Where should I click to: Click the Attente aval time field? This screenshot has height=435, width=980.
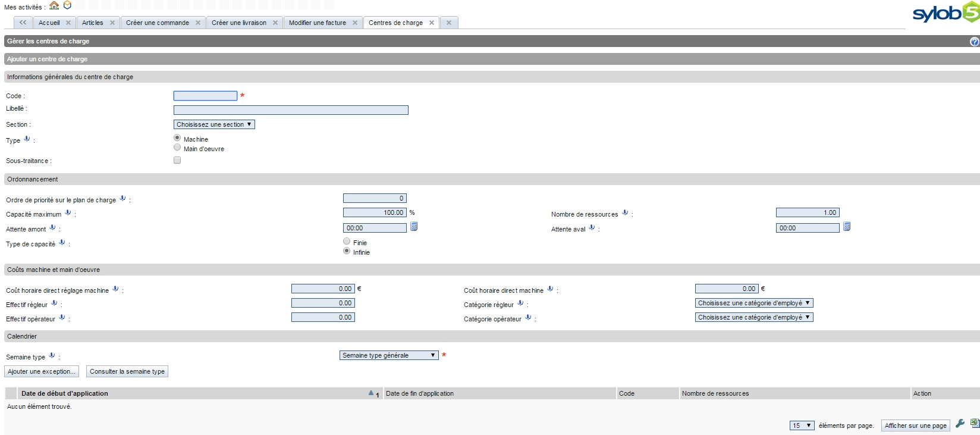click(x=808, y=228)
